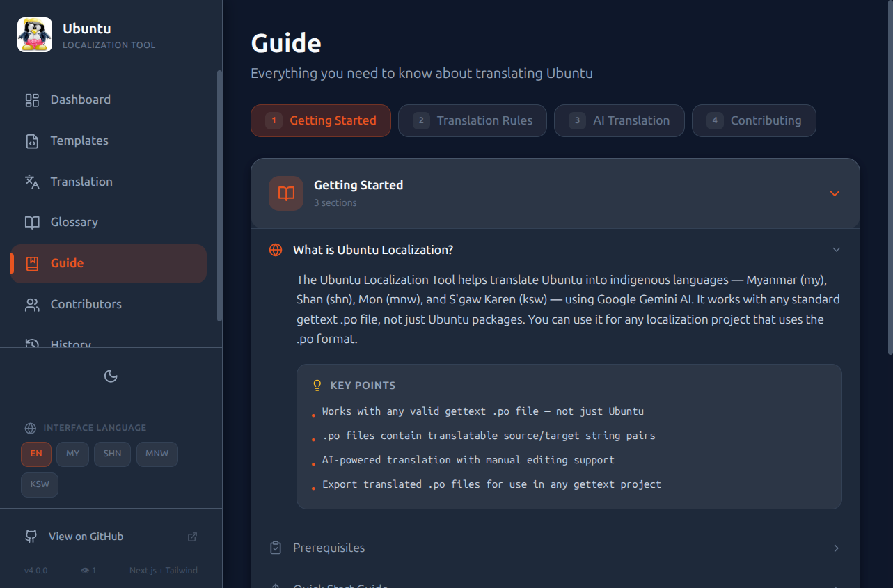Click '.po files contain translatable' bullet
This screenshot has height=588, width=893.
(x=489, y=436)
